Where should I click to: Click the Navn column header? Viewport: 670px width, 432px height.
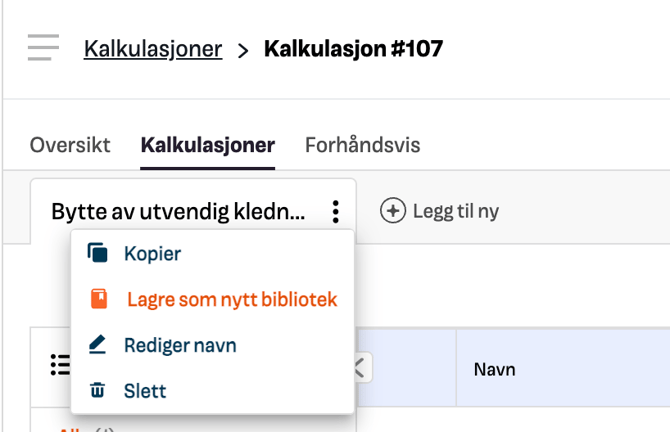click(495, 369)
